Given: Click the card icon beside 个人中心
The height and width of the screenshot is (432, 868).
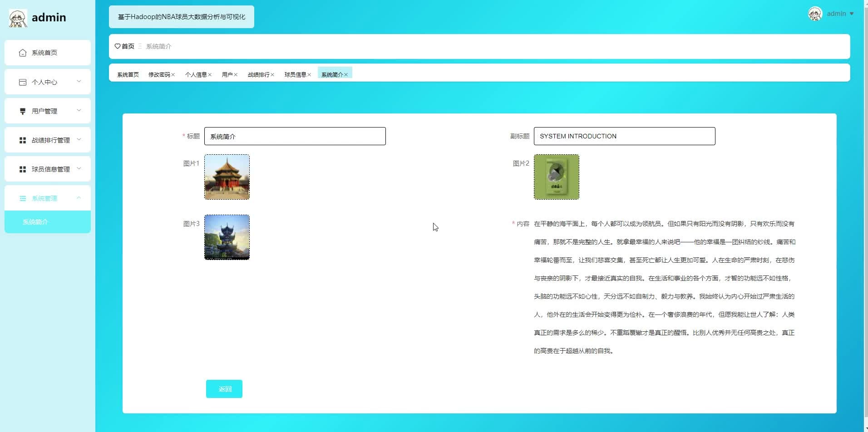Looking at the screenshot, I should [23, 82].
